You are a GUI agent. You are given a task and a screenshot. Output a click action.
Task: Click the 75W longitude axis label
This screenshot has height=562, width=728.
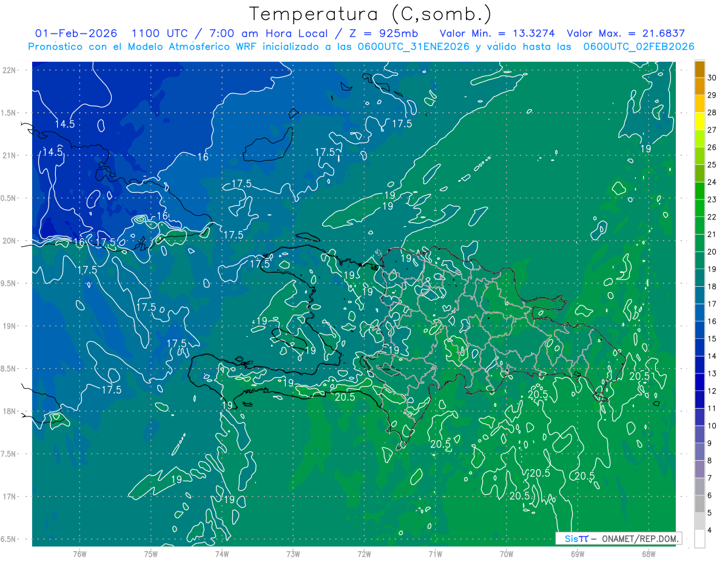[x=151, y=554]
